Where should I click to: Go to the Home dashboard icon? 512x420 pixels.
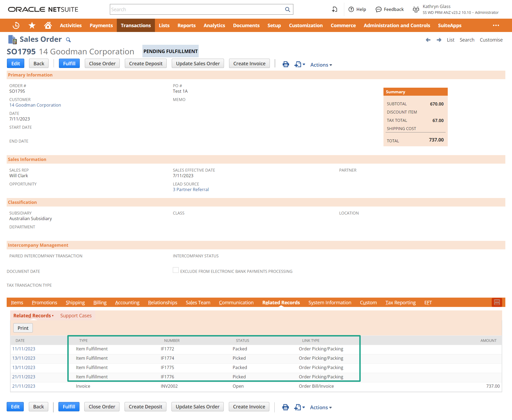pos(48,25)
